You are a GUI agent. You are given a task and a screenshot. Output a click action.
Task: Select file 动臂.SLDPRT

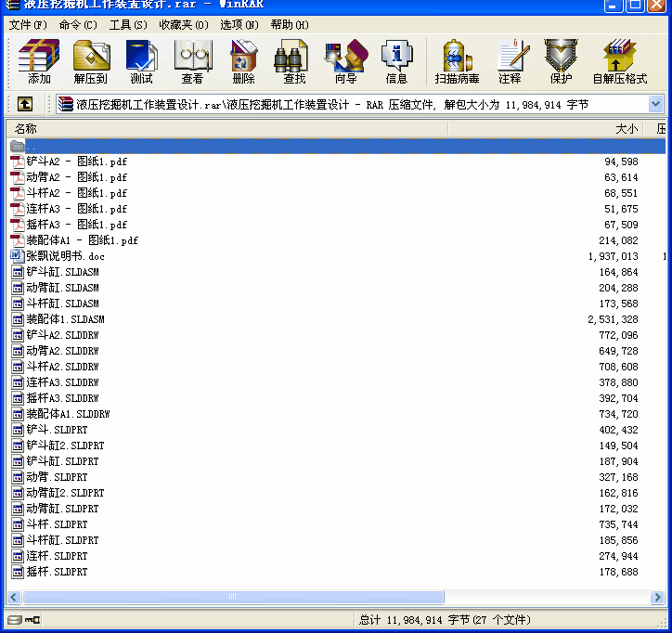click(57, 477)
